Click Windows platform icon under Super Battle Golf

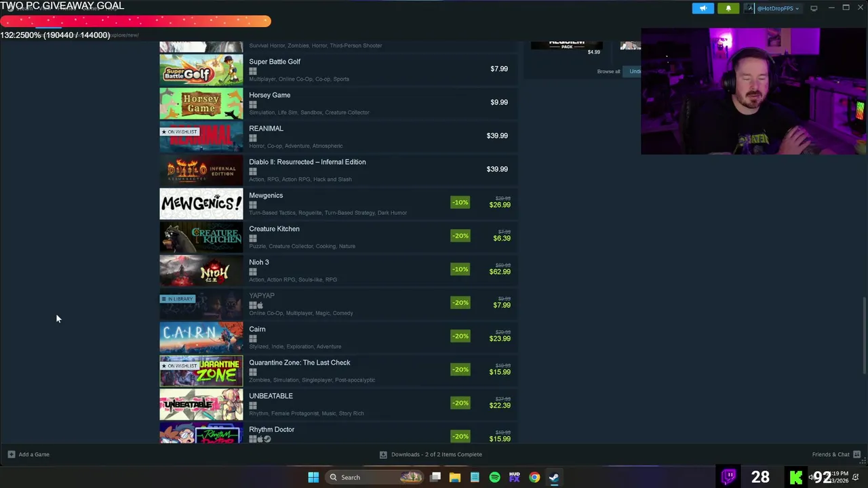coord(253,70)
